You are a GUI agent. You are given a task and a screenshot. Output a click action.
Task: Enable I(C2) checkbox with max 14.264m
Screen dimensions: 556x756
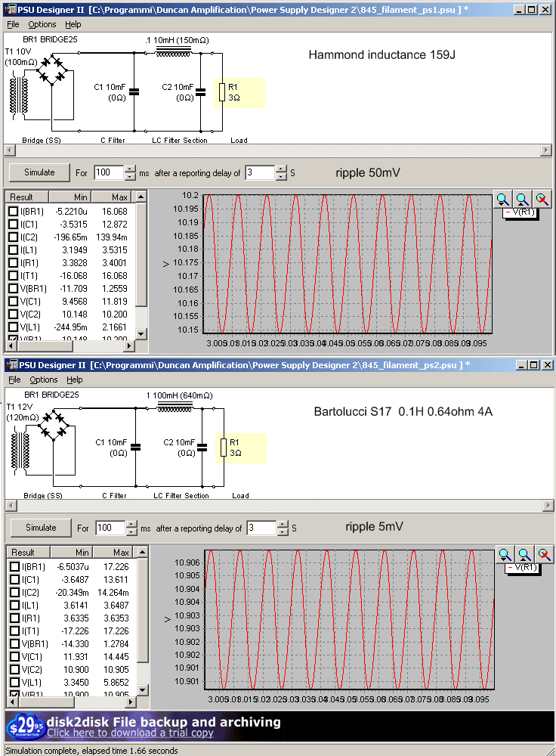coord(14,592)
